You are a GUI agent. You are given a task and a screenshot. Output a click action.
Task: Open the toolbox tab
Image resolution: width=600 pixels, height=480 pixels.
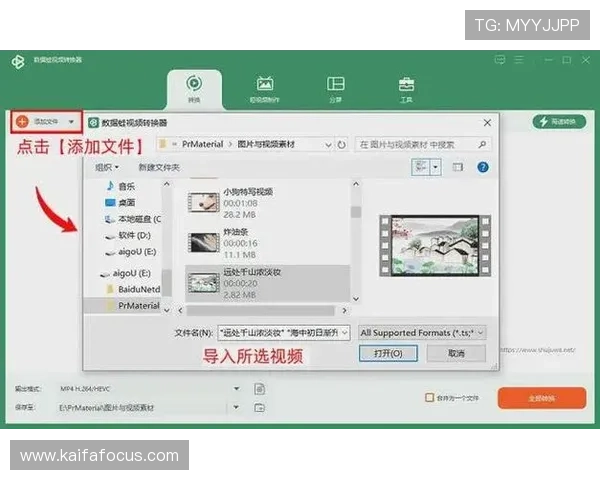click(406, 89)
